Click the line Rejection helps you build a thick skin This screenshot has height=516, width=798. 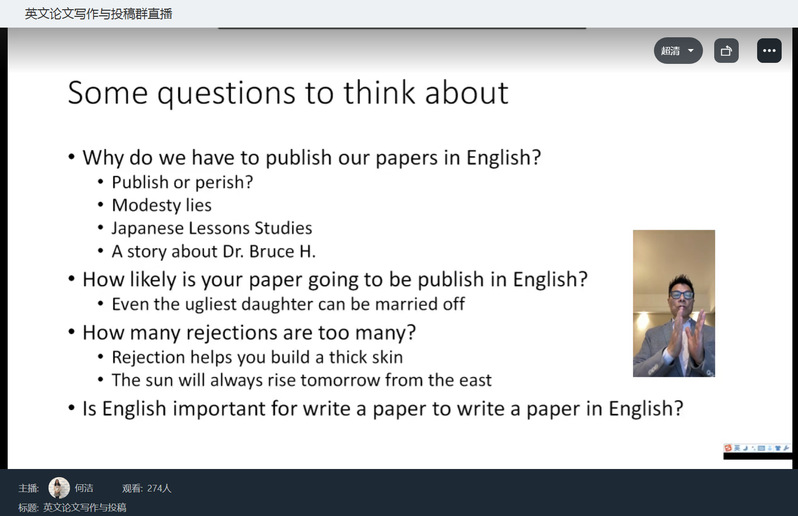tap(257, 357)
